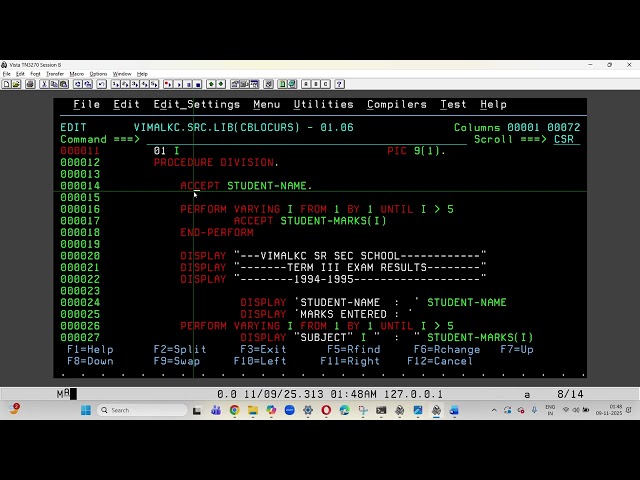
Task: Click the Cut scissors toolbar icon
Action: pyautogui.click(x=44, y=84)
